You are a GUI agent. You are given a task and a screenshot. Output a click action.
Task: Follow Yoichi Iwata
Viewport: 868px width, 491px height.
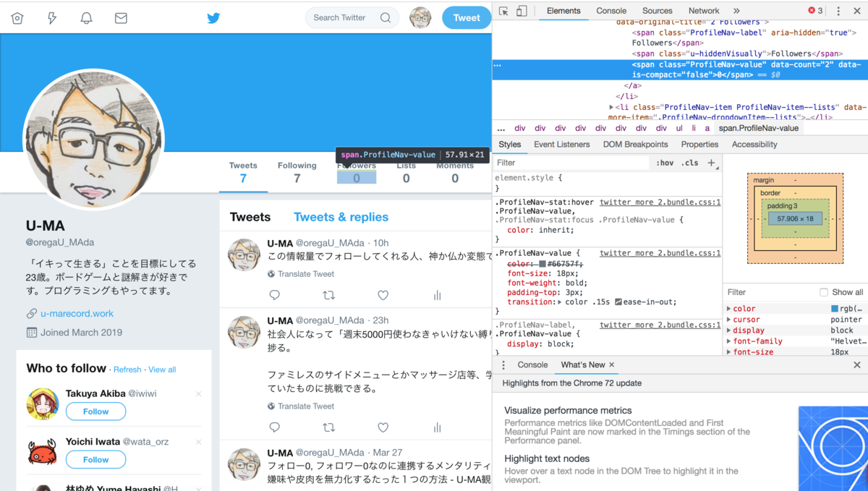point(95,459)
